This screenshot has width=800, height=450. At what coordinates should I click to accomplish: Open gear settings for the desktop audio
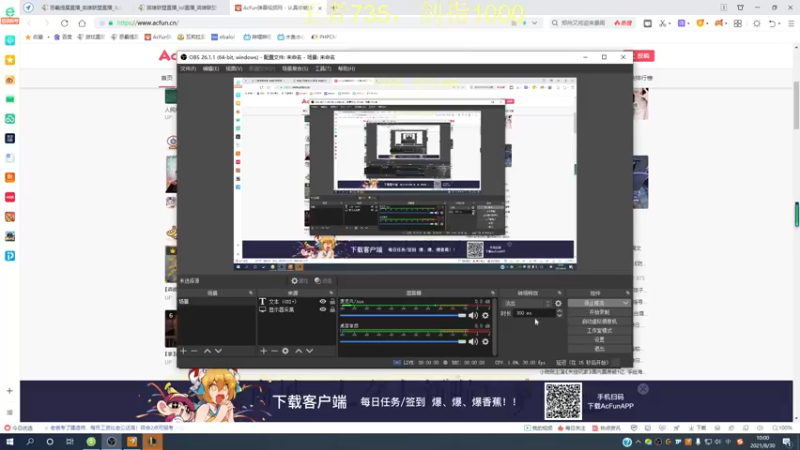coord(485,341)
